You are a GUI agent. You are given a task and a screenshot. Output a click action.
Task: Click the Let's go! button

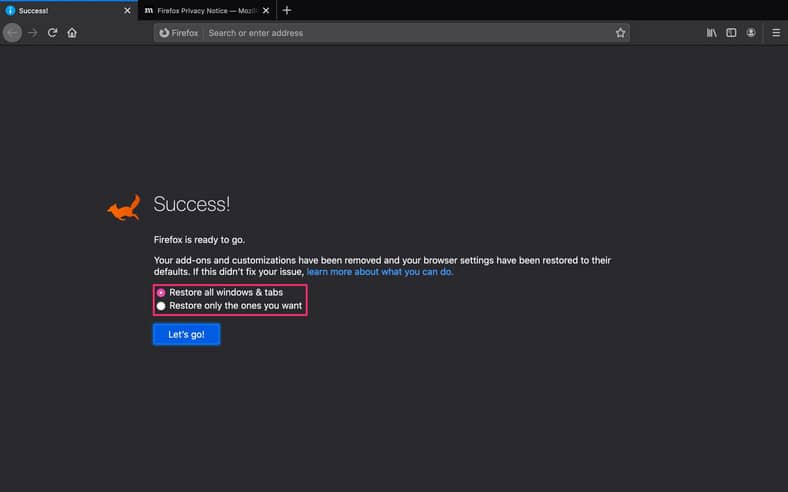186,335
